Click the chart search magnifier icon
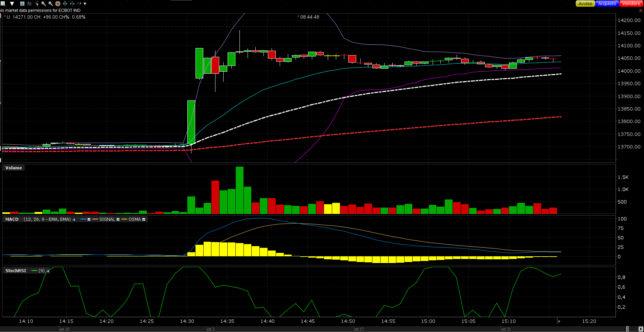Screen dimensions: 644x332 tap(3, 4)
